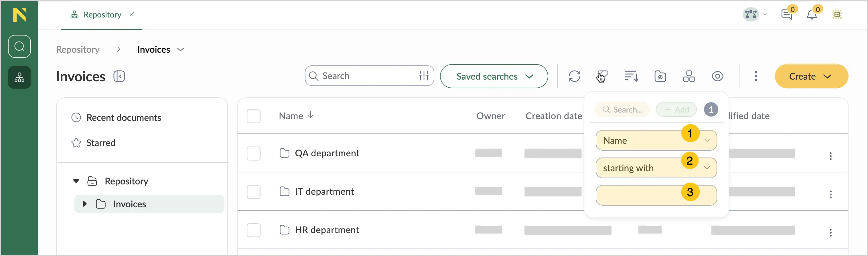The image size is (868, 256).
Task: Go to Repository in breadcrumb
Action: point(78,50)
